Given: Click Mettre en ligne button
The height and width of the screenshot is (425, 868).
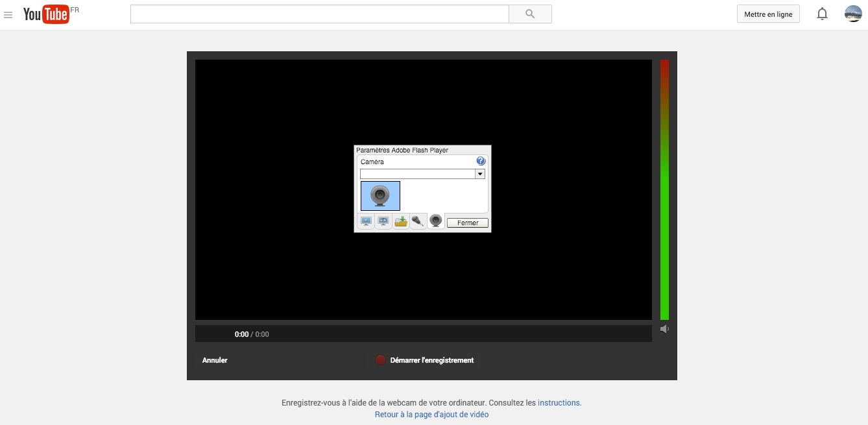Looking at the screenshot, I should (x=768, y=14).
